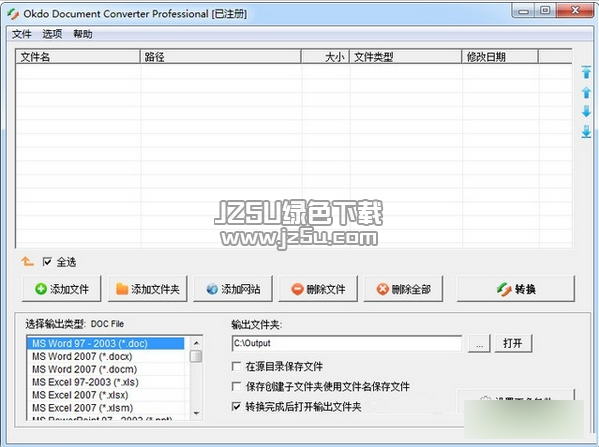Uncheck 转换完成后打开输出文件夹 checkbox

pos(236,406)
